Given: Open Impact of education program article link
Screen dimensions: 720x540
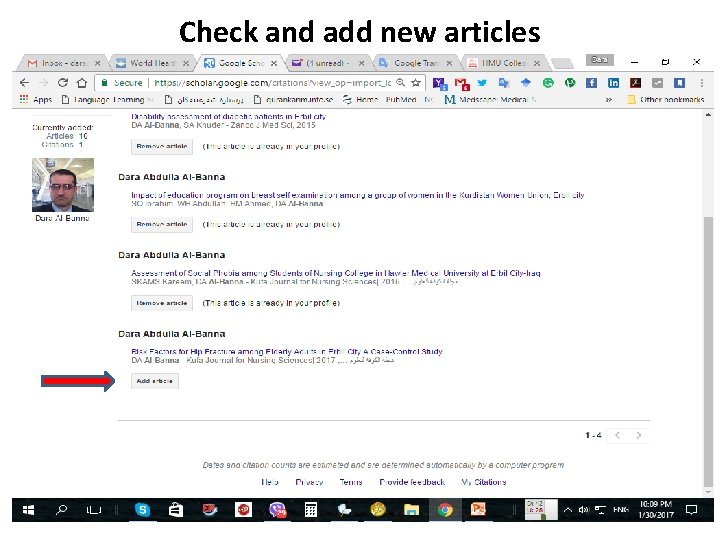Looking at the screenshot, I should (358, 195).
